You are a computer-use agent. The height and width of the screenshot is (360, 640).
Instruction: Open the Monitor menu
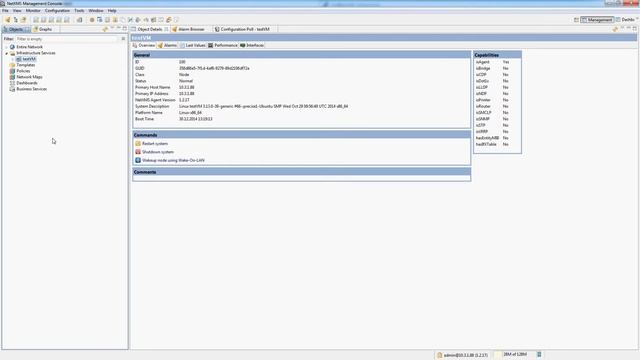(x=33, y=11)
